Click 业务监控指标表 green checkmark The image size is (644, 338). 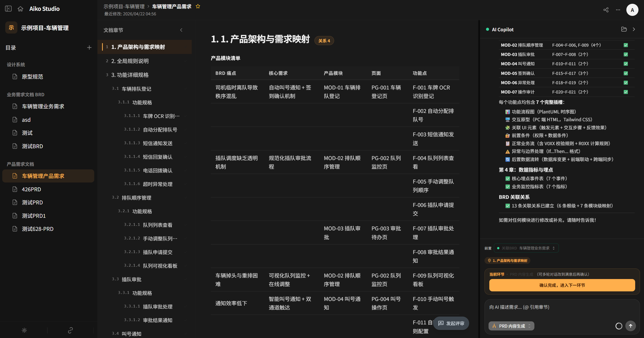(x=507, y=187)
